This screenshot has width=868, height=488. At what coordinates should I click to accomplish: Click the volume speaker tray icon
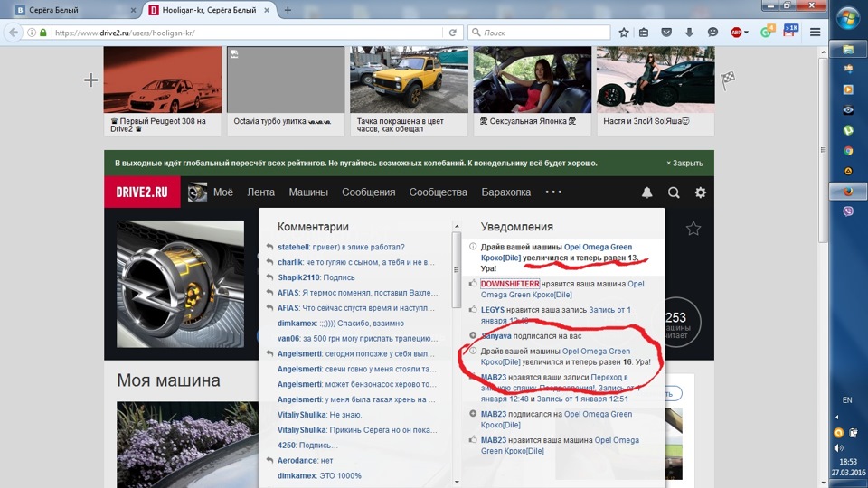tap(839, 447)
